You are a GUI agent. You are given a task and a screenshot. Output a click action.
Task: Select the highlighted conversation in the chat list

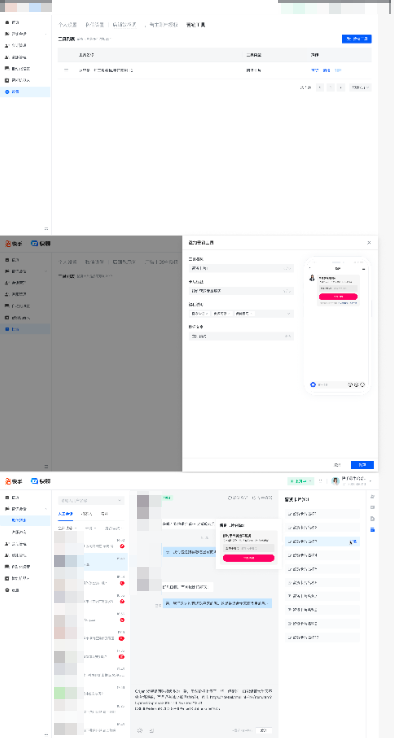tap(90, 562)
